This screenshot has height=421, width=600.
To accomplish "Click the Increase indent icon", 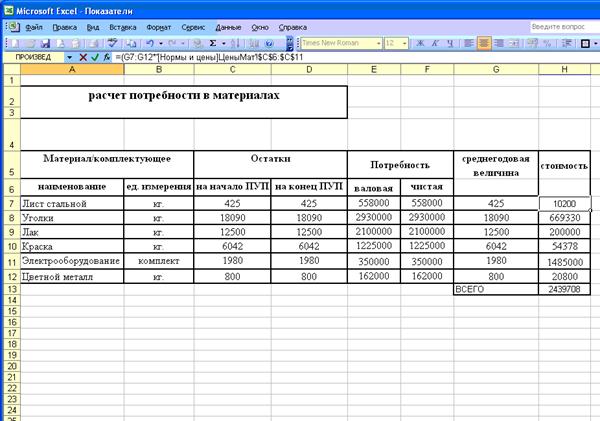I will (x=566, y=43).
